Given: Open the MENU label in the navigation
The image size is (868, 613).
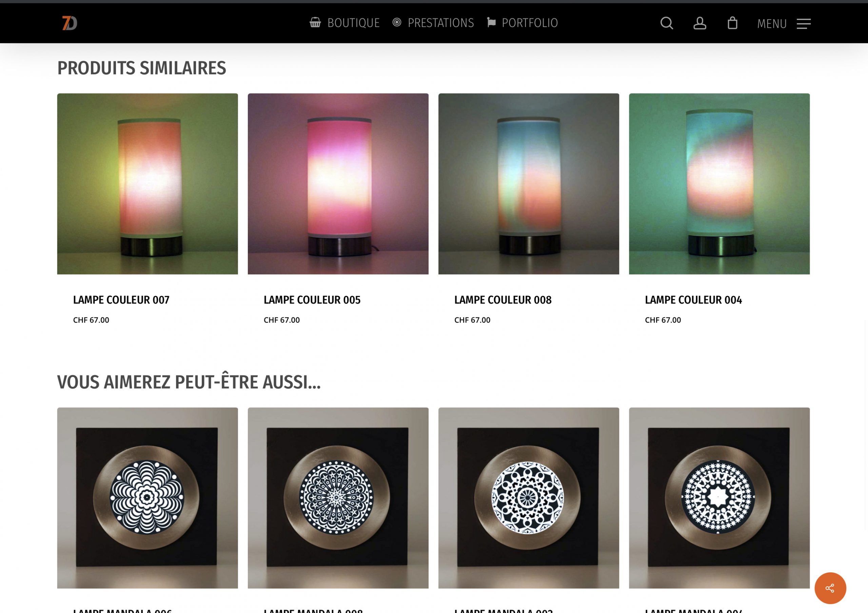Looking at the screenshot, I should point(772,24).
